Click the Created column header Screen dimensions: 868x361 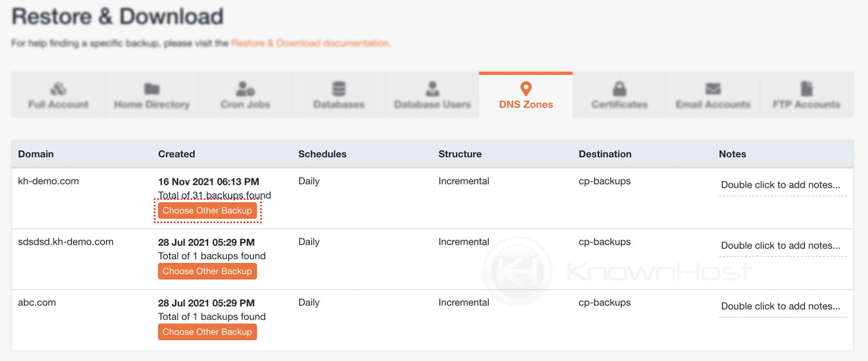click(x=177, y=154)
